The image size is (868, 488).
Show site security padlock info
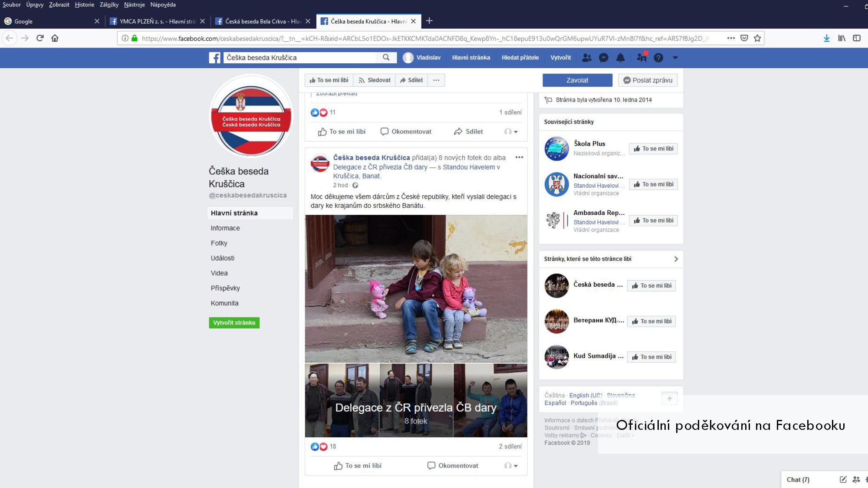pyautogui.click(x=135, y=38)
